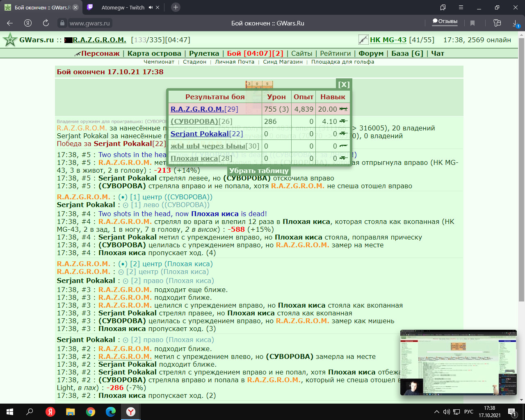
Task: Click the Урон column header
Action: coord(276,97)
